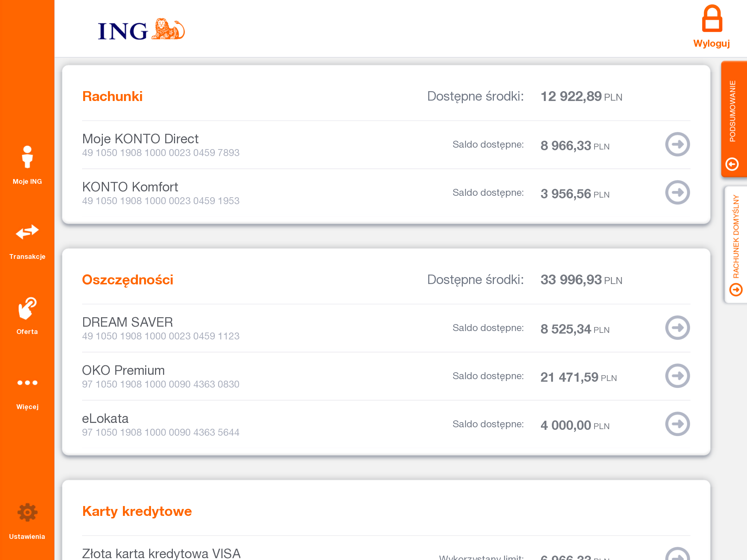The image size is (747, 560).
Task: Tap the Wyloguj padlock icon
Action: [x=712, y=19]
